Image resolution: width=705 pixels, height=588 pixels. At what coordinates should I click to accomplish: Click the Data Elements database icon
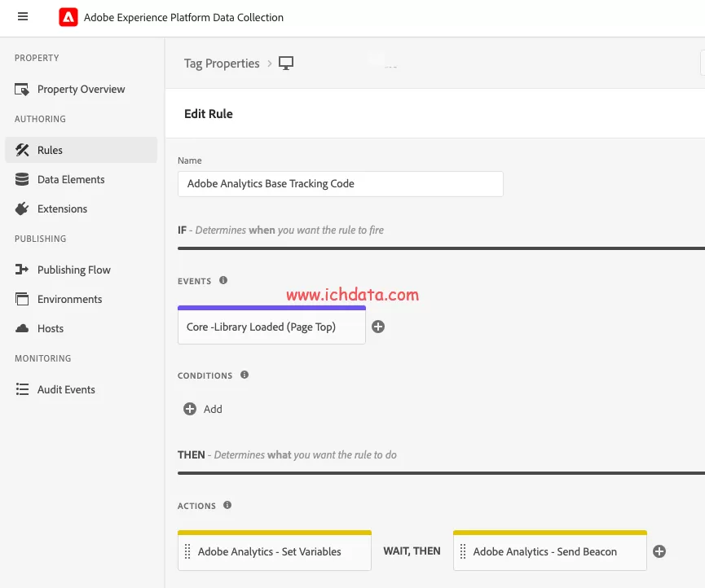click(21, 179)
